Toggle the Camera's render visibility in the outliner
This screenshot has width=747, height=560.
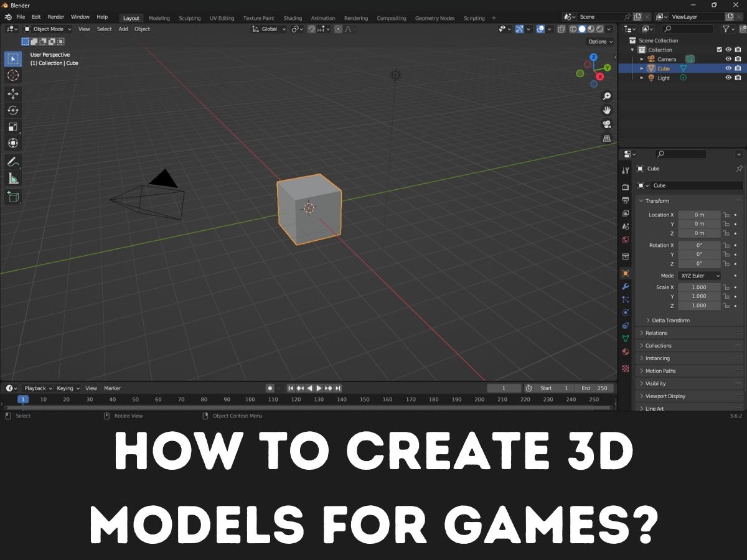click(736, 58)
